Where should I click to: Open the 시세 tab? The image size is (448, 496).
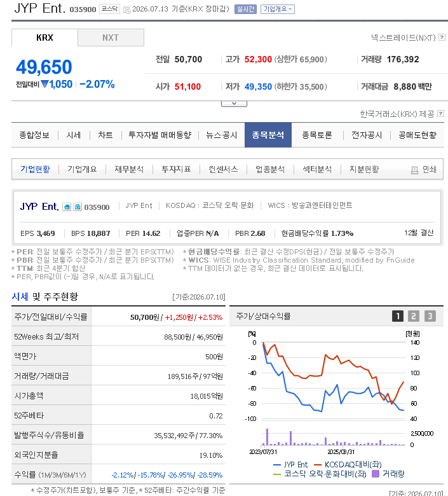pos(74,135)
